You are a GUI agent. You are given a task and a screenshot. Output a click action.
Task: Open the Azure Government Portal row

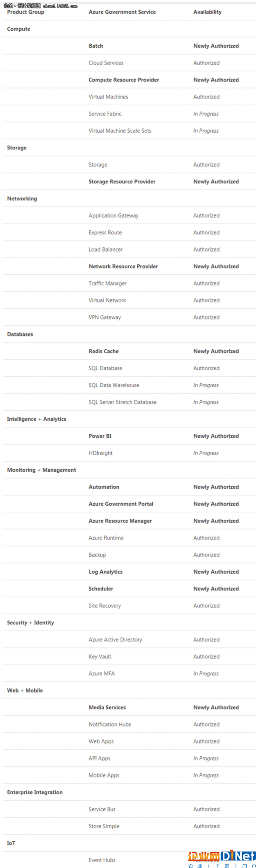129,504
